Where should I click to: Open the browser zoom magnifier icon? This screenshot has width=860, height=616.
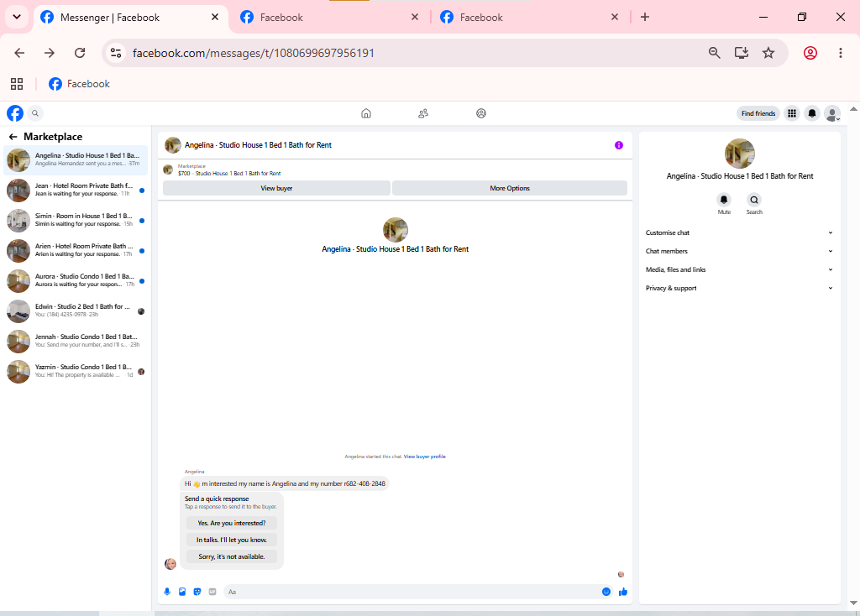(x=714, y=53)
